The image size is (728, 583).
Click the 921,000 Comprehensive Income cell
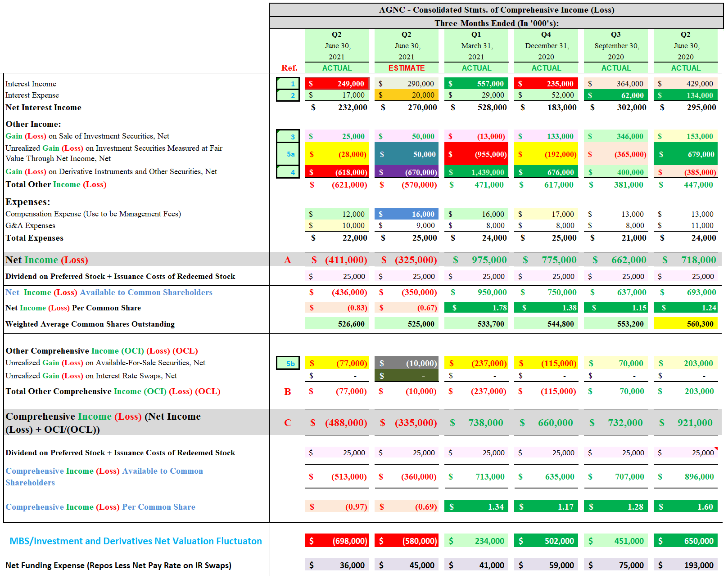[x=686, y=423]
